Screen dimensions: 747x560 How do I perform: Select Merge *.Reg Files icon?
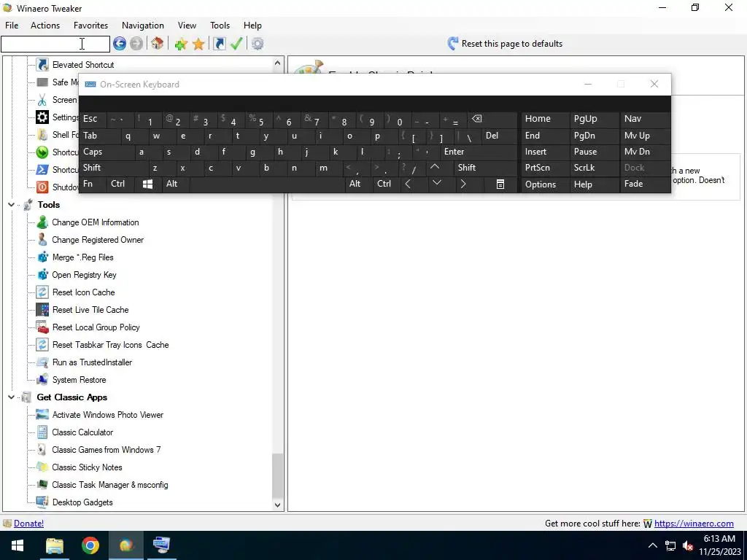[42, 257]
